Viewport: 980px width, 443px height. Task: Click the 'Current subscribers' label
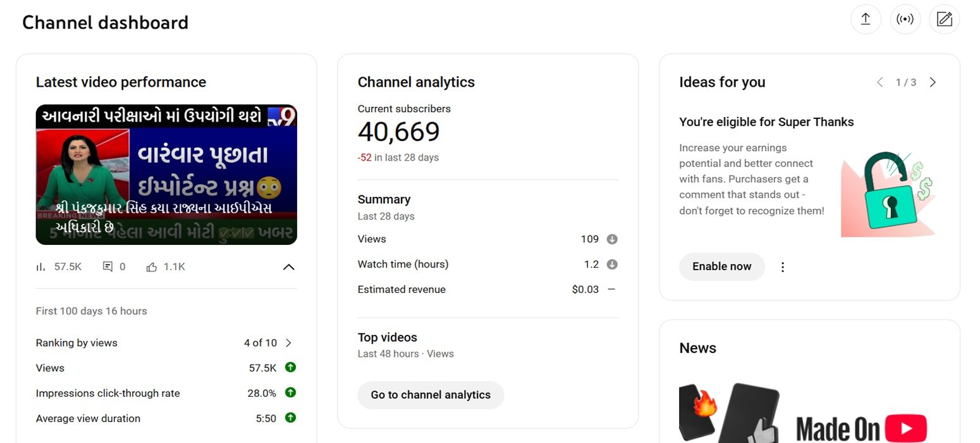tap(404, 109)
